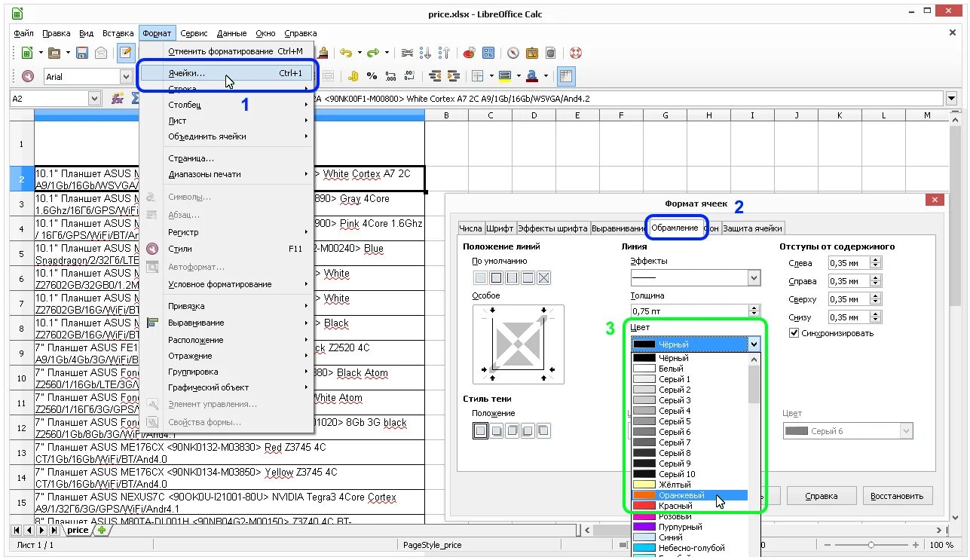Open the line Эффекты style dropdown
970x560 pixels.
point(754,278)
